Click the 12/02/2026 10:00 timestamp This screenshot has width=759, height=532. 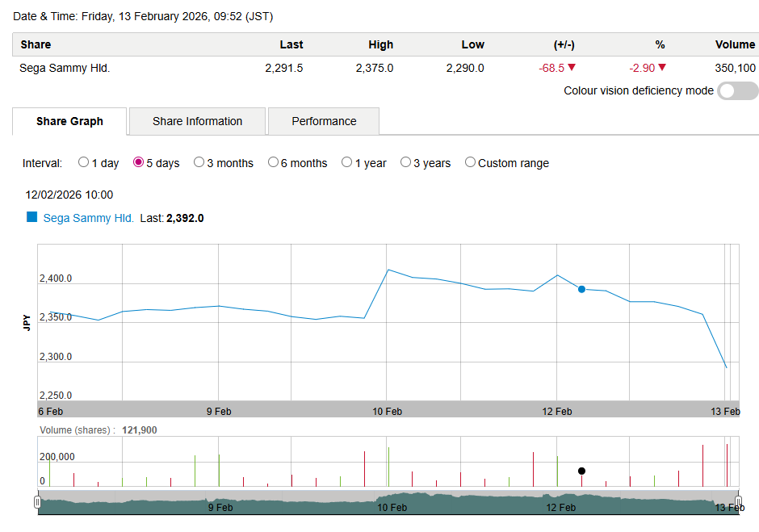tap(69, 195)
